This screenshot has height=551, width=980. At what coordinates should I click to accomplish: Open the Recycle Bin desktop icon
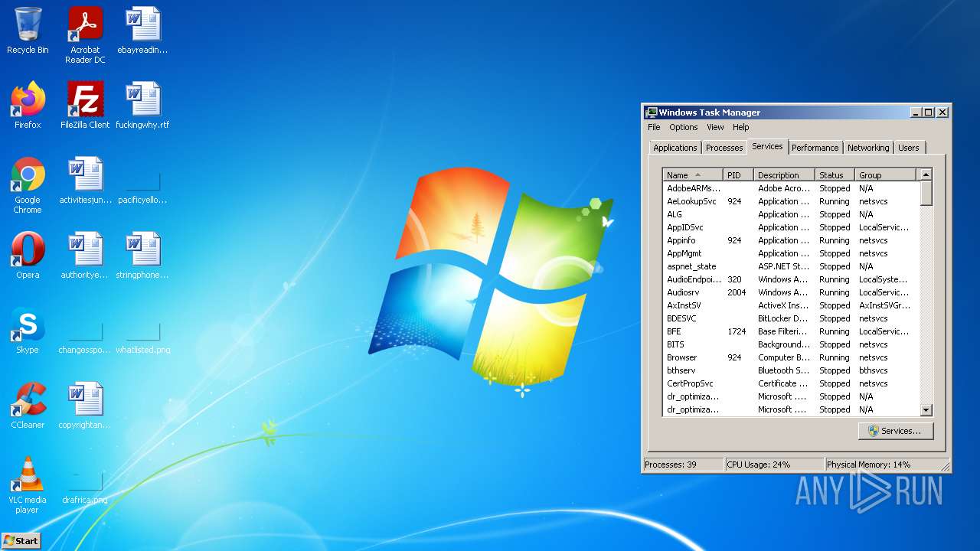[x=28, y=31]
